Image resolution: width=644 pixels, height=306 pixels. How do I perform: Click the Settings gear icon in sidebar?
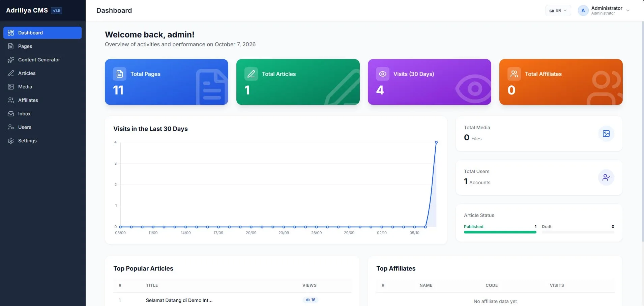coord(11,141)
